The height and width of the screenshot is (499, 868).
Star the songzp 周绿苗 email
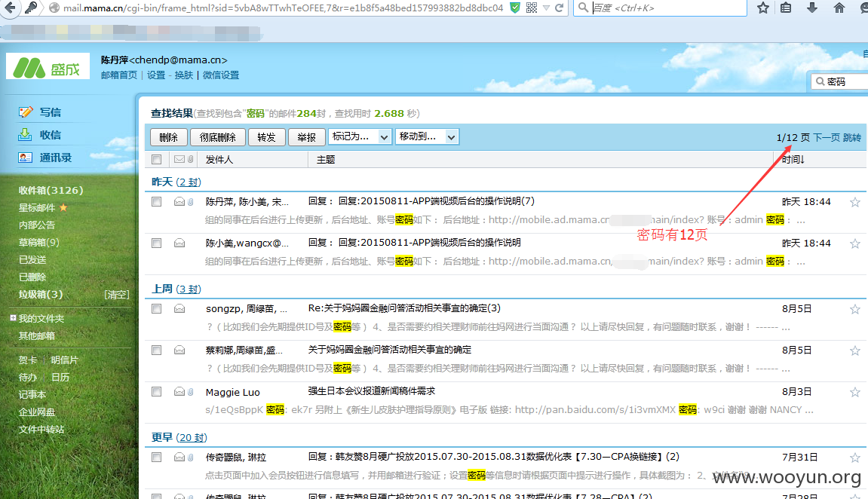click(854, 309)
